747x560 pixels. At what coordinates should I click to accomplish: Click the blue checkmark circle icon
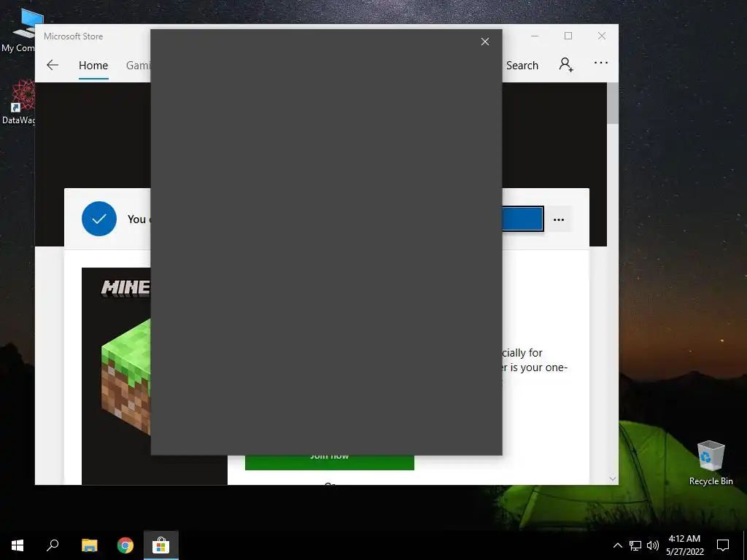tap(99, 219)
